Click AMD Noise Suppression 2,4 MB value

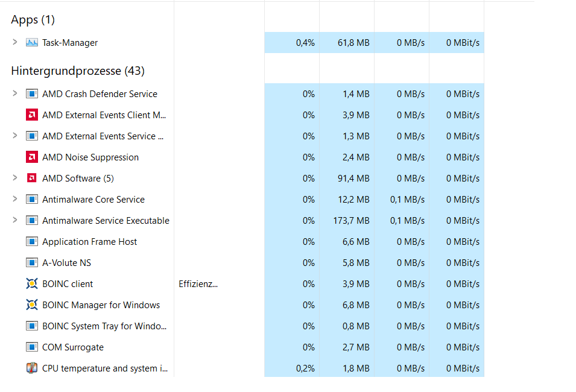356,157
